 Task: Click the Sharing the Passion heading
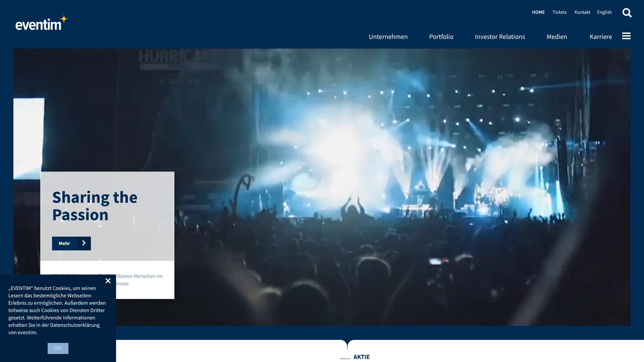[95, 206]
